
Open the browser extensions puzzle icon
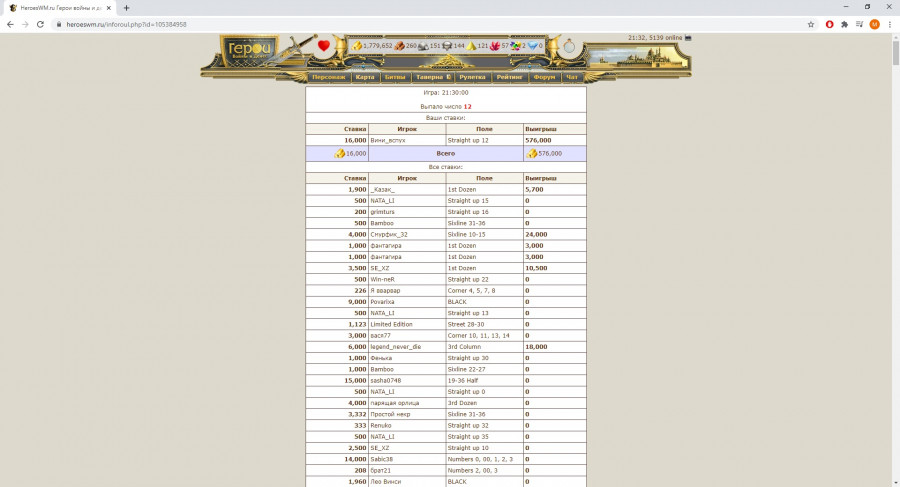coord(845,24)
